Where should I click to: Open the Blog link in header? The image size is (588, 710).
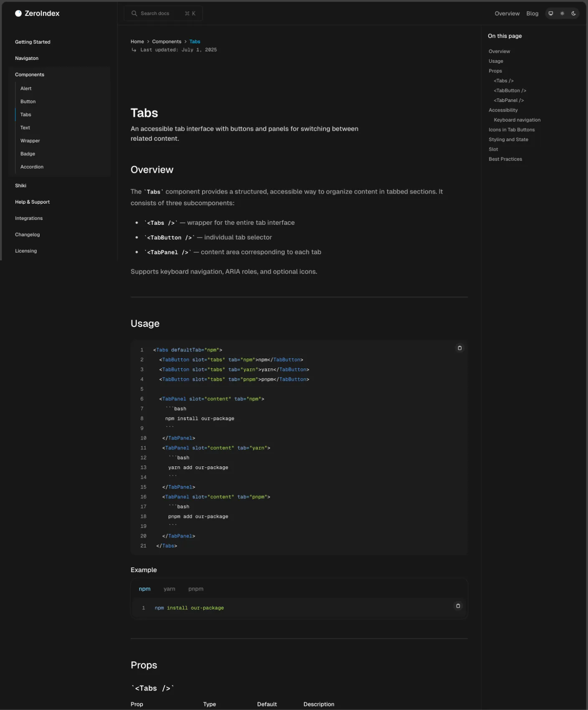[x=532, y=13]
